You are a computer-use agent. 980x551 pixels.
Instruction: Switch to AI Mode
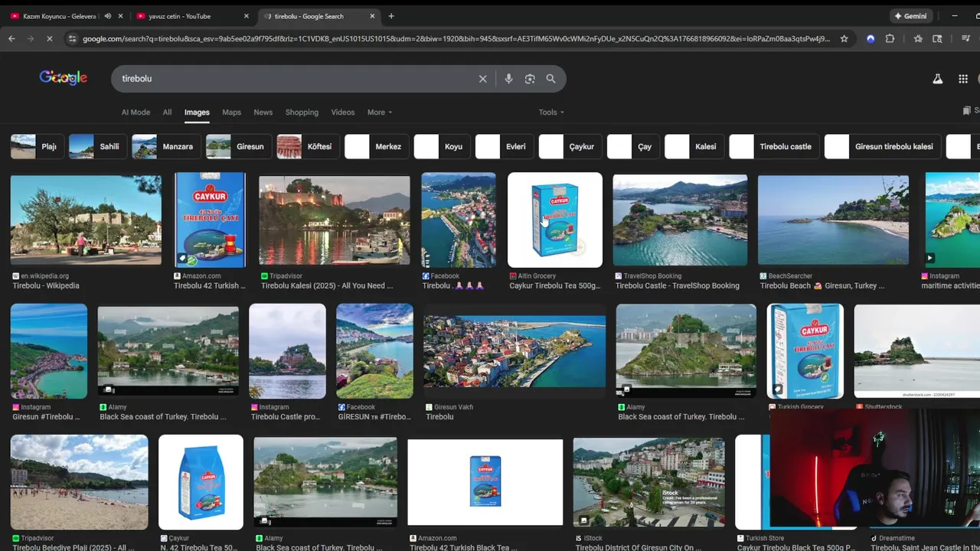click(x=136, y=112)
